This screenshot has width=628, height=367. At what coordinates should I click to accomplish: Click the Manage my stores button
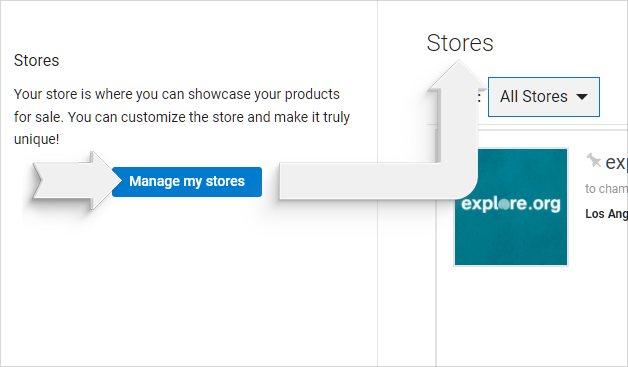pyautogui.click(x=187, y=181)
